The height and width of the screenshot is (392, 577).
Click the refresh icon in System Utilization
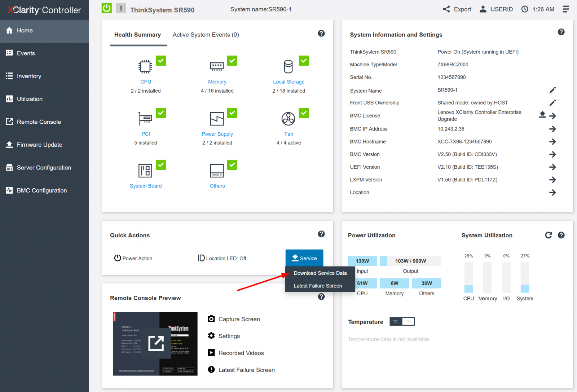coord(548,235)
